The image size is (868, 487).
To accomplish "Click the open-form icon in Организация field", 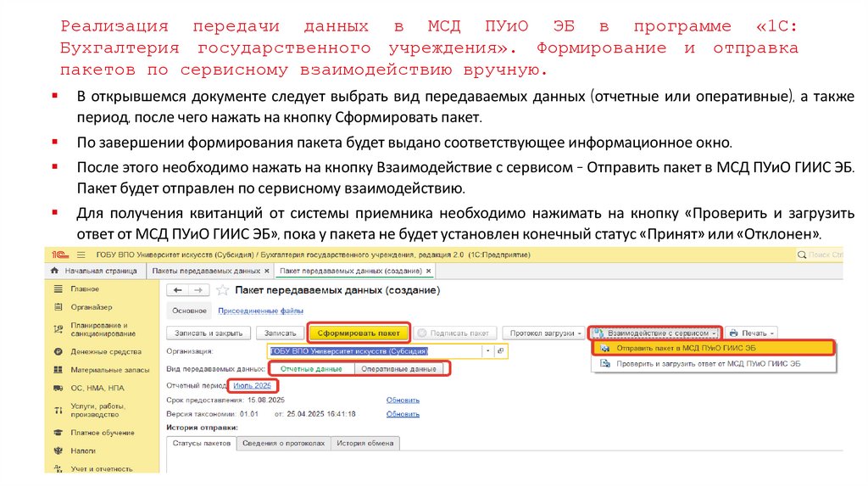I will [500, 350].
